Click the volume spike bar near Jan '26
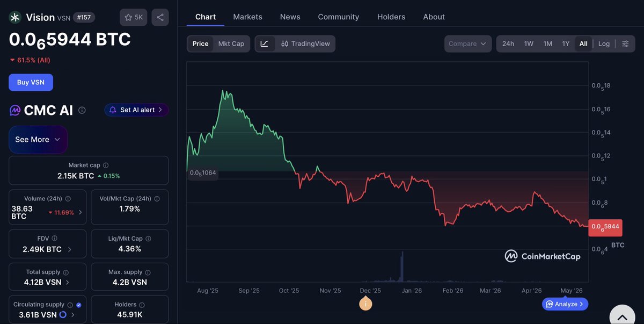 click(401, 266)
